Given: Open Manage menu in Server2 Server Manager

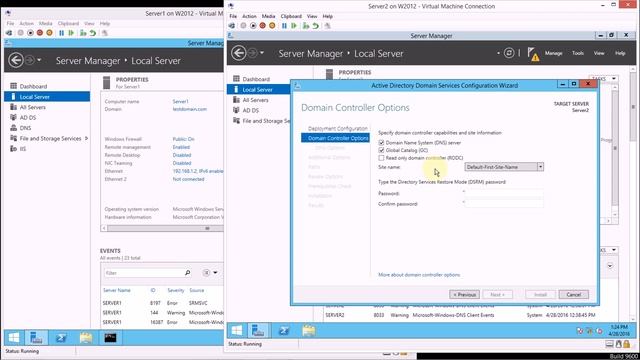Looking at the screenshot, I should pyautogui.click(x=553, y=53).
